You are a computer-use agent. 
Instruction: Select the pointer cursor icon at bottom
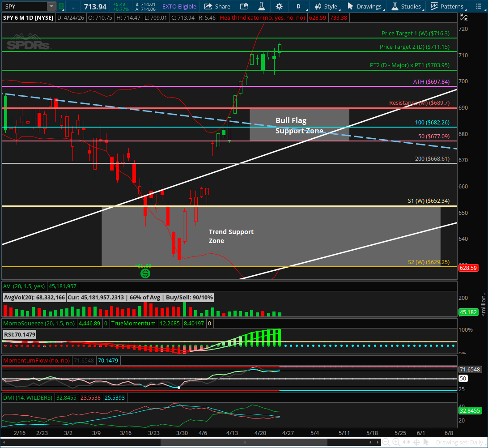coord(426,442)
